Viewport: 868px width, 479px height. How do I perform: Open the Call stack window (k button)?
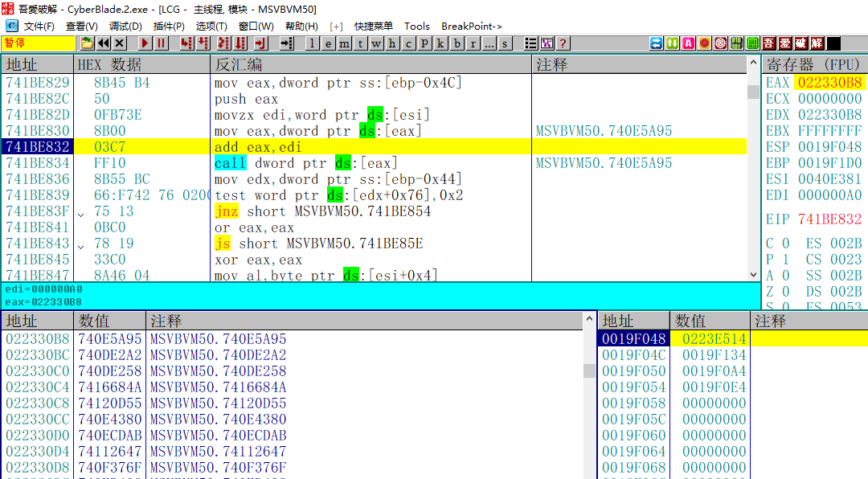(x=440, y=43)
